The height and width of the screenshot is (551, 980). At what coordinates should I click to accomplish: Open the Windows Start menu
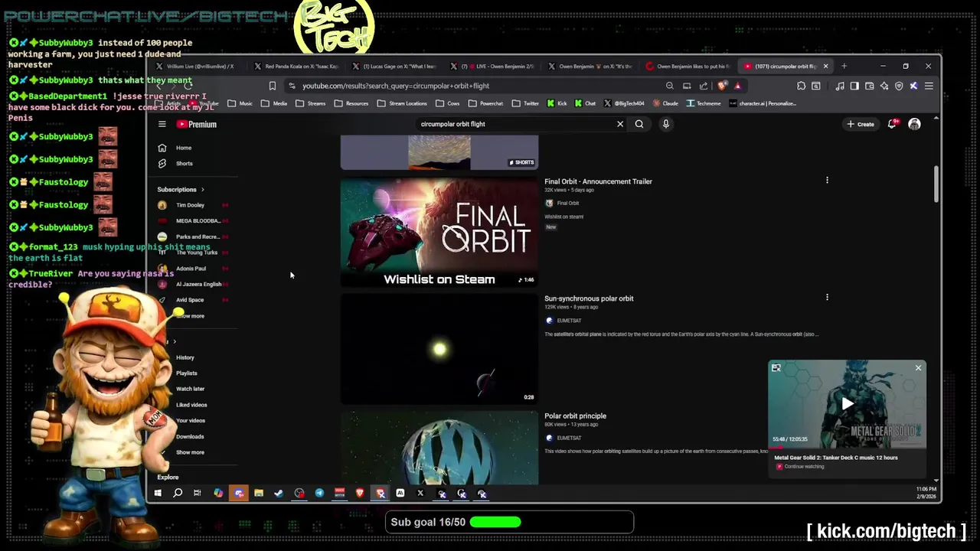(158, 494)
